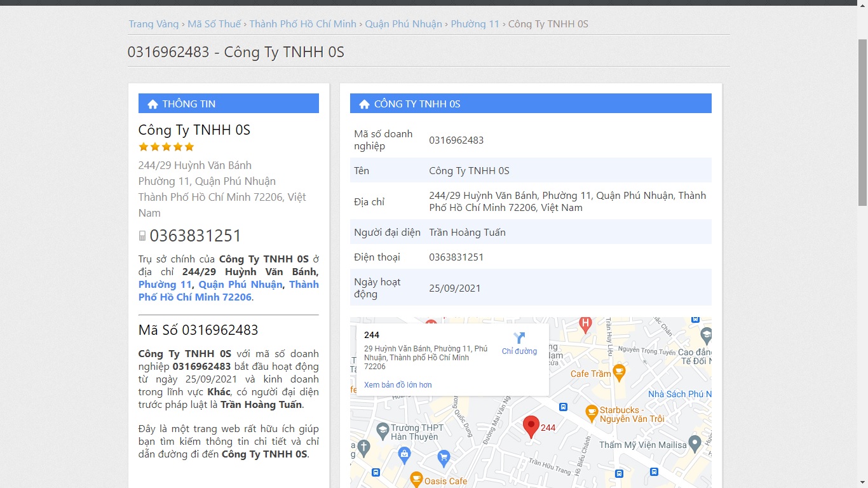
Task: Click the phone icon next to the large phone number
Action: [142, 236]
